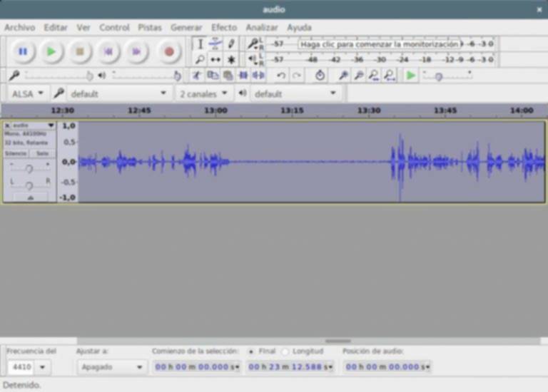Open the Ayuda menu
This screenshot has width=548, height=392.
point(299,28)
